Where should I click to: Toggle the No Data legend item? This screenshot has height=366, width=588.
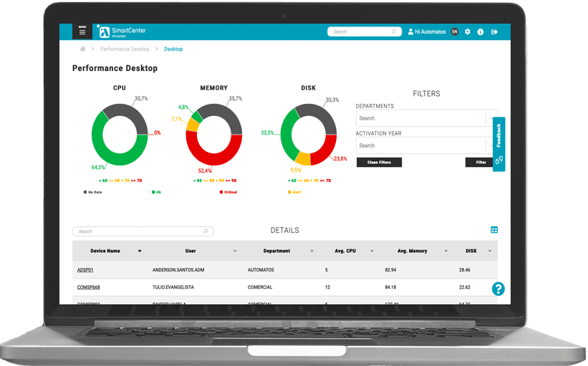tap(94, 192)
